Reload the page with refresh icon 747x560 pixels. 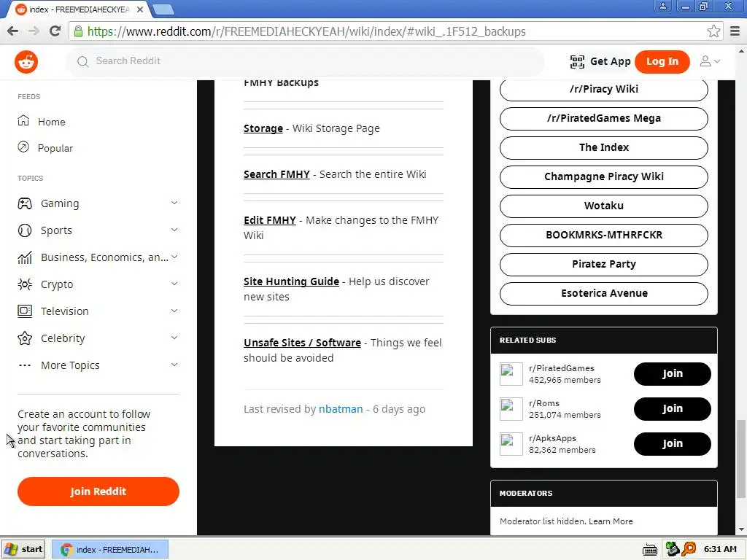coord(55,31)
